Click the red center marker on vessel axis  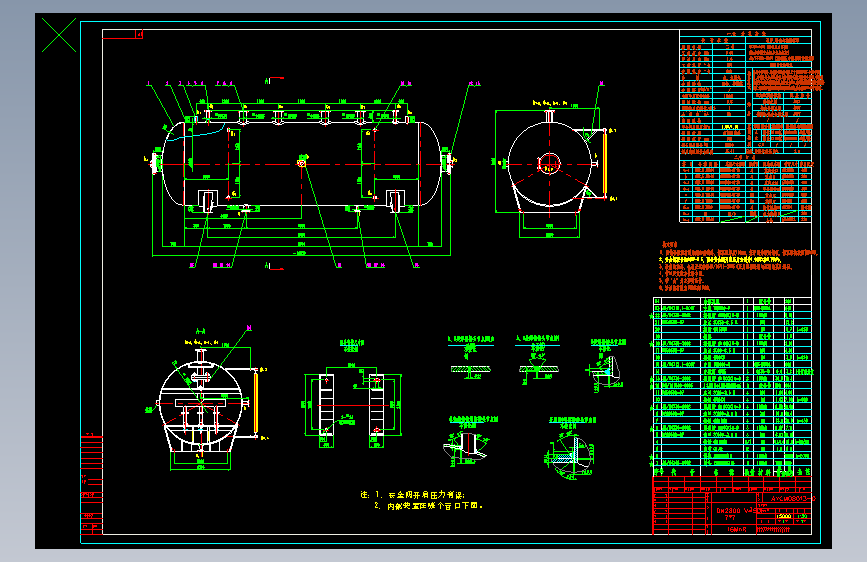[302, 163]
